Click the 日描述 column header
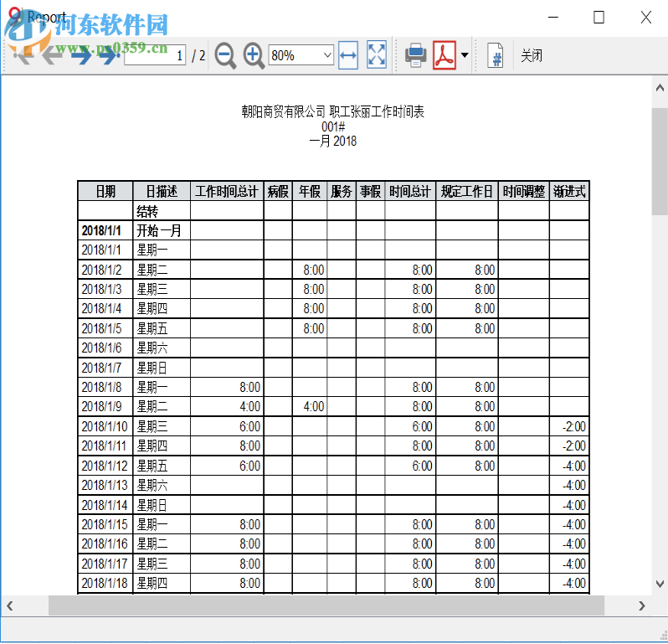 point(162,191)
